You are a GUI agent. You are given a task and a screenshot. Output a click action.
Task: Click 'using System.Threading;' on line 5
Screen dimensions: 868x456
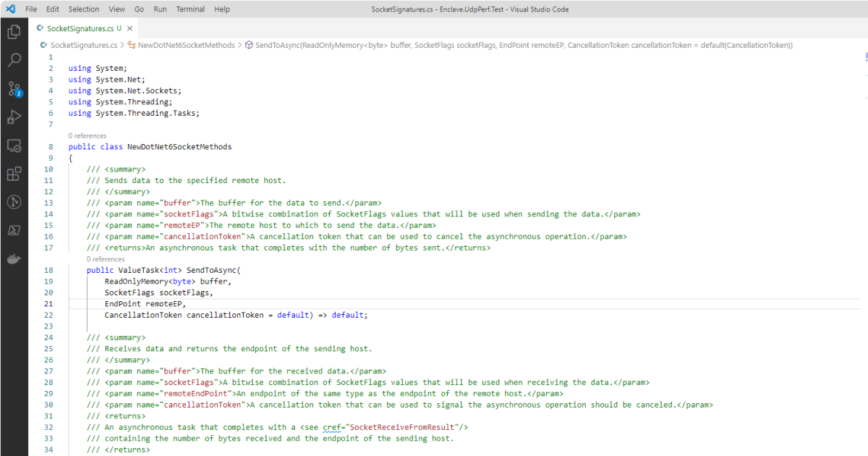(x=121, y=102)
